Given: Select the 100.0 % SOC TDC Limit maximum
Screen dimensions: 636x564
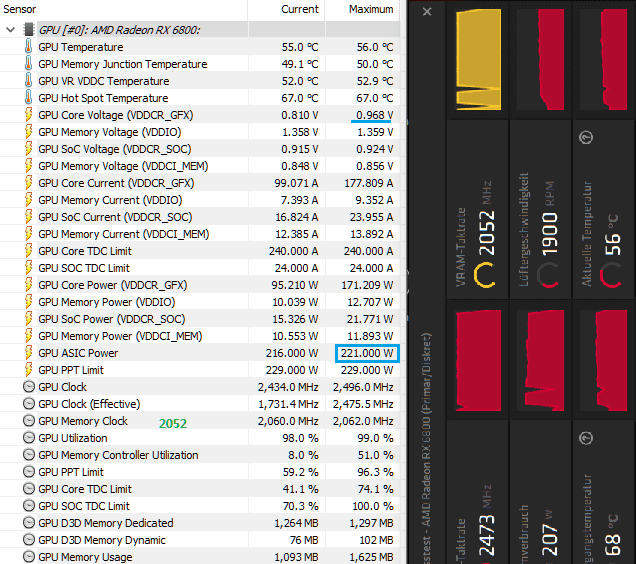Looking at the screenshot, I should pos(372,506).
